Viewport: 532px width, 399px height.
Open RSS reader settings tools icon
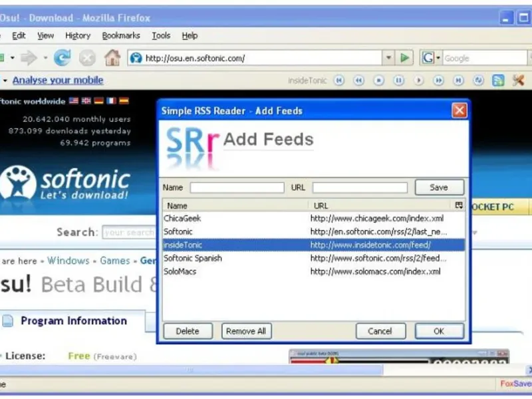pos(518,80)
